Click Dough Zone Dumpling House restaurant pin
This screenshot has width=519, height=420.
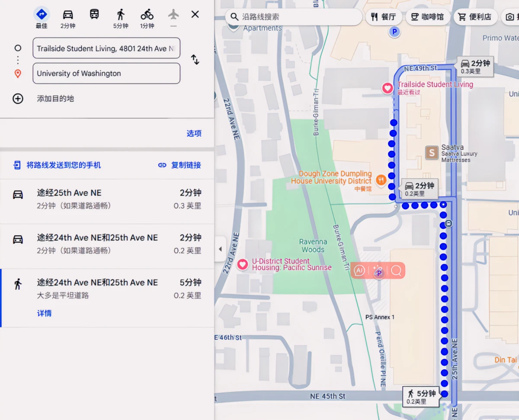pos(381,180)
